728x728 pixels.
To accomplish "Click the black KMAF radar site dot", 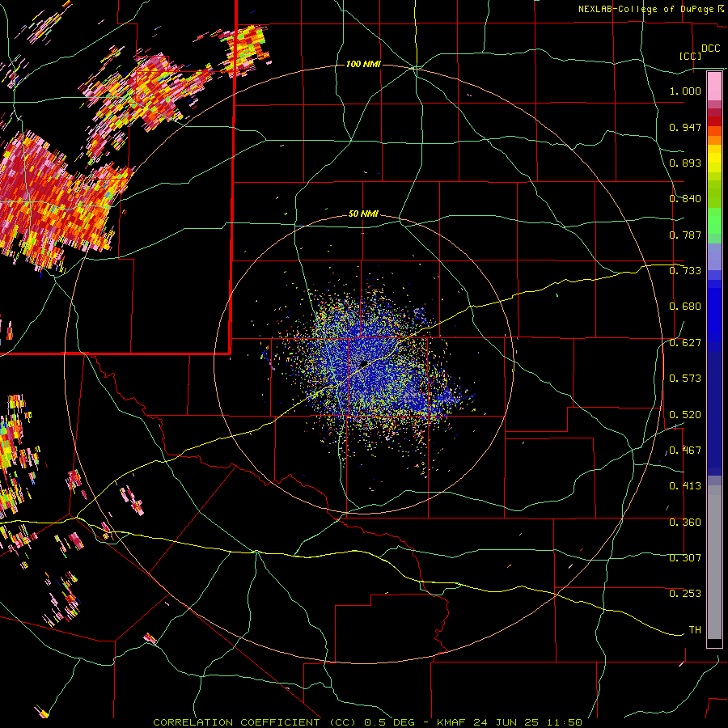I will click(364, 363).
